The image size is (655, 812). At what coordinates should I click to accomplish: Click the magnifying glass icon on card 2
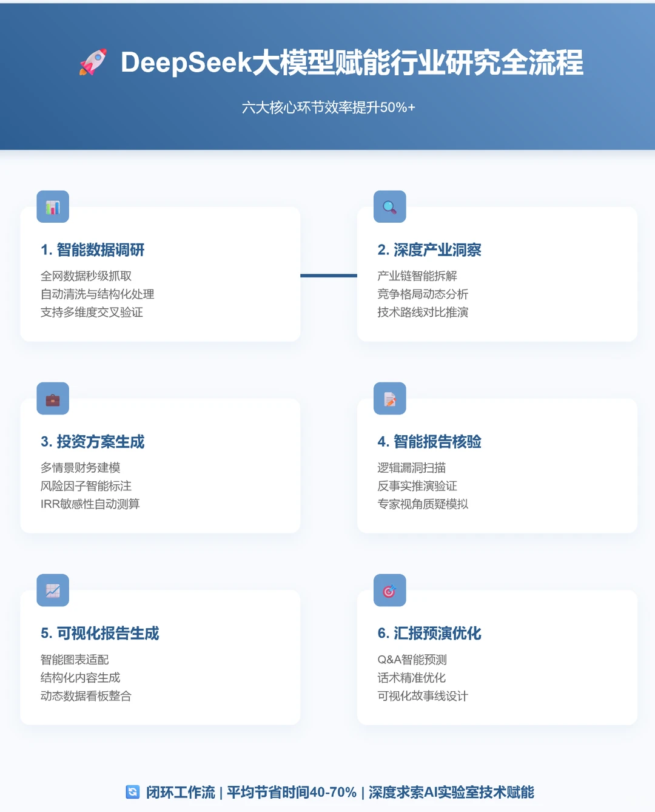pyautogui.click(x=390, y=207)
